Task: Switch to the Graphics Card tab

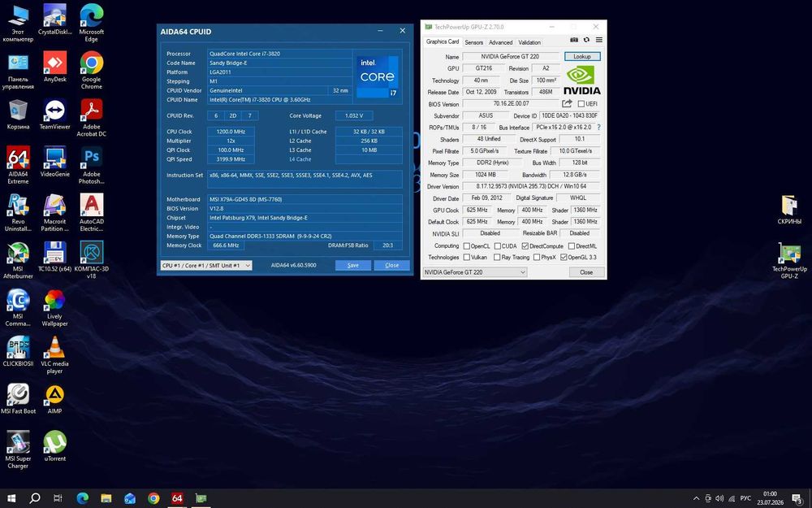Action: tap(443, 41)
